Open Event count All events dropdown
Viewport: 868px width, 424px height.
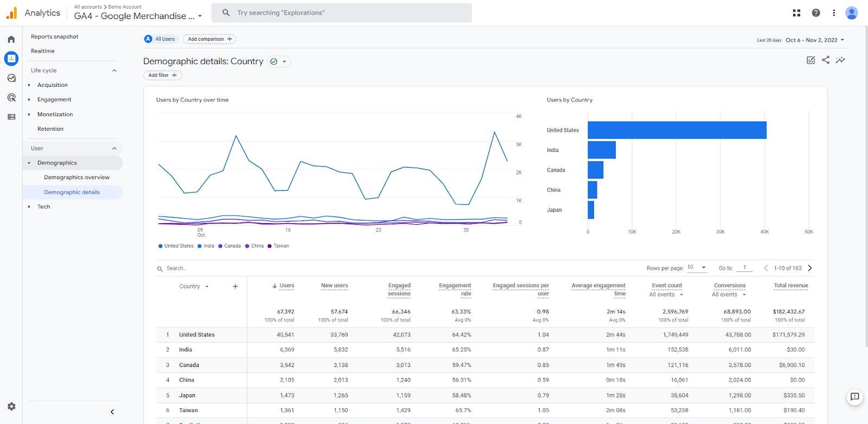pyautogui.click(x=667, y=295)
